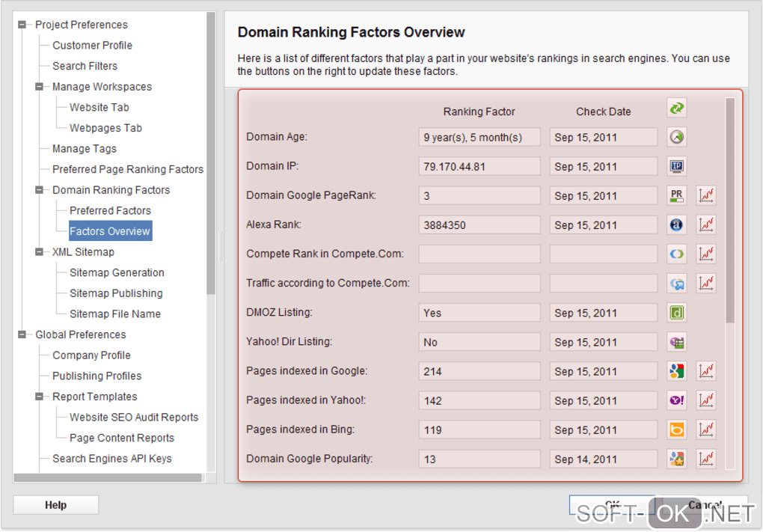Open Preferred Page Ranking Factors
The height and width of the screenshot is (532, 763).
point(128,169)
